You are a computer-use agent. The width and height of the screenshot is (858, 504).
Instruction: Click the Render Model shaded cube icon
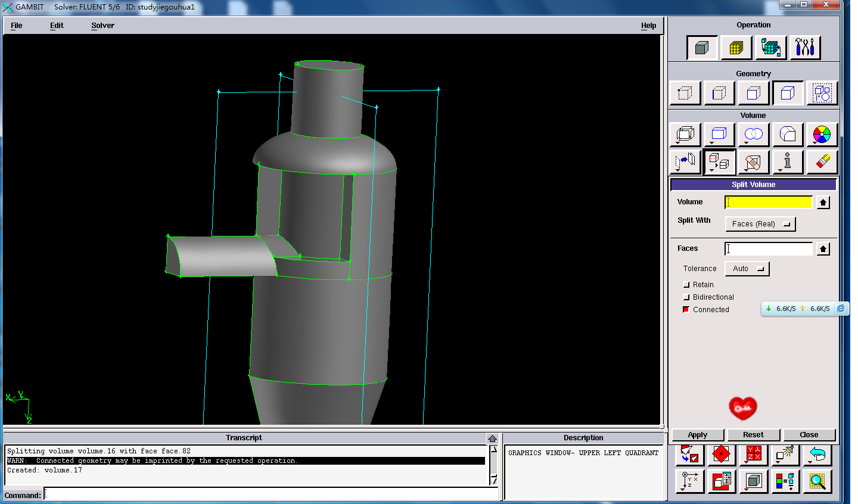click(x=754, y=481)
